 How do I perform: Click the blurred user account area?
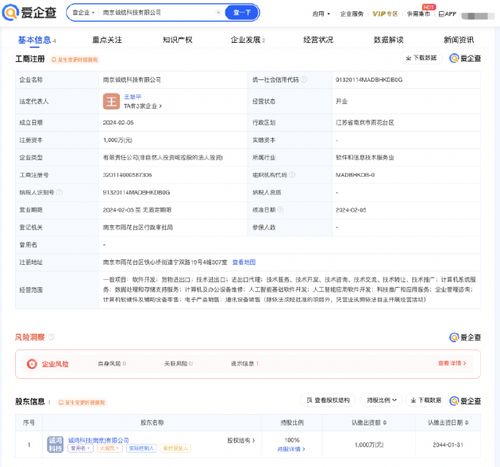click(x=478, y=16)
